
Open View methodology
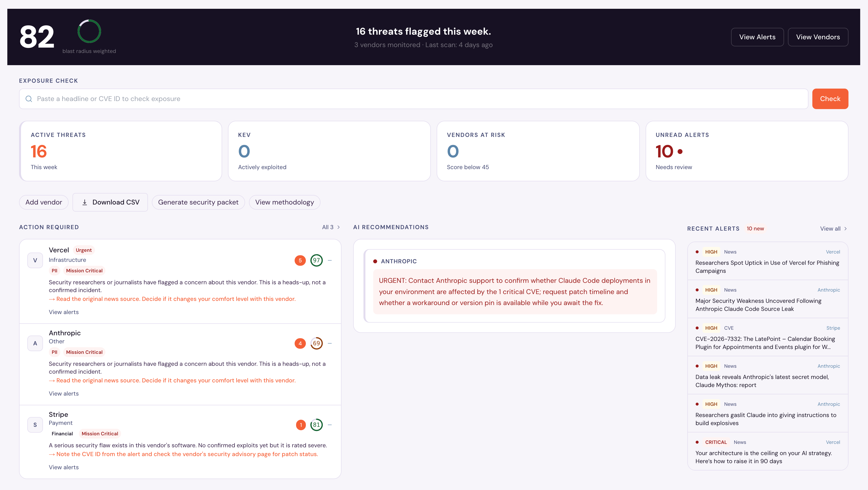point(284,202)
